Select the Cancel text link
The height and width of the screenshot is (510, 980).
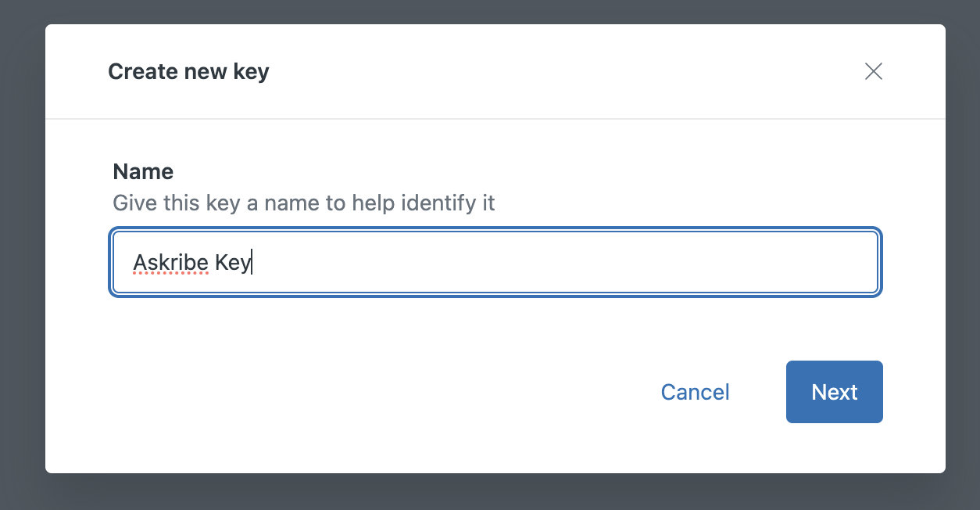[695, 392]
